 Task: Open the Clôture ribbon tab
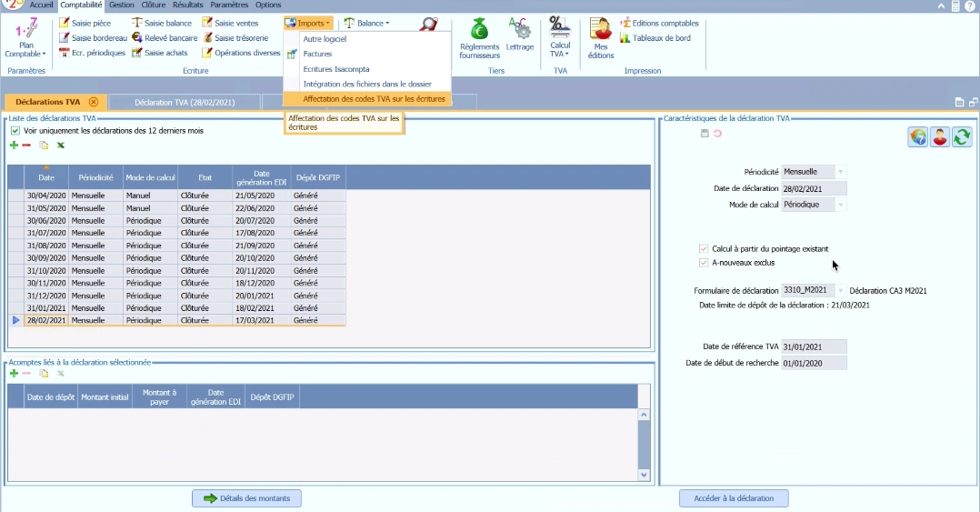click(x=153, y=5)
